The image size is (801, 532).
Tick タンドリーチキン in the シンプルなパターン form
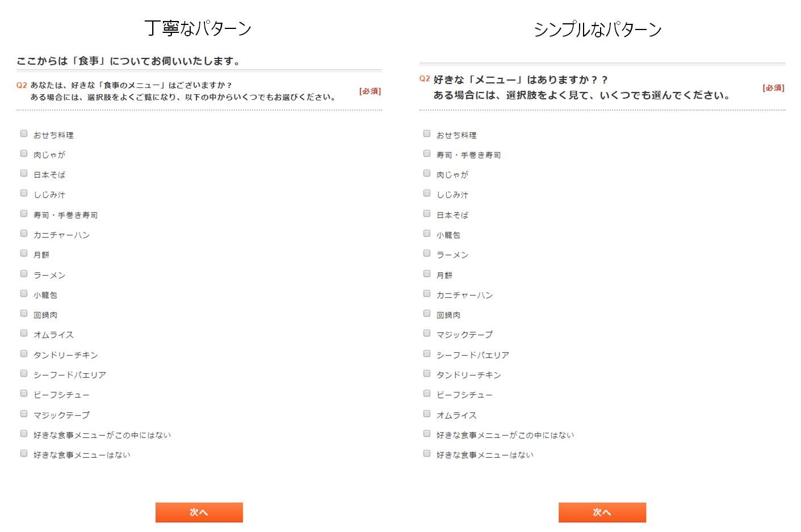427,374
